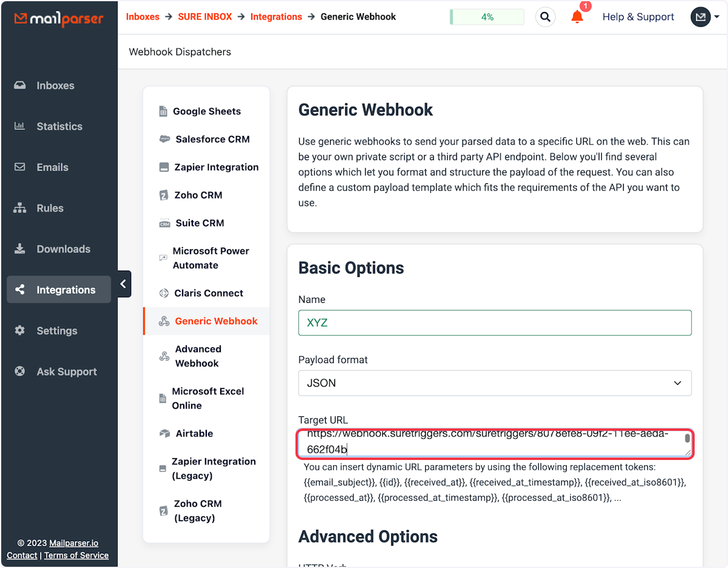Screen dimensions: 728x568
Task: Open Terms of Service footer link
Action: coord(76,555)
